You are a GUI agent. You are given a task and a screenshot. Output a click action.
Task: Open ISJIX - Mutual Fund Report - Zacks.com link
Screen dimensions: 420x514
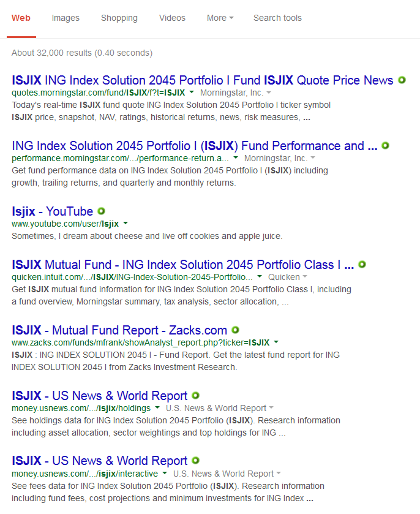point(119,330)
